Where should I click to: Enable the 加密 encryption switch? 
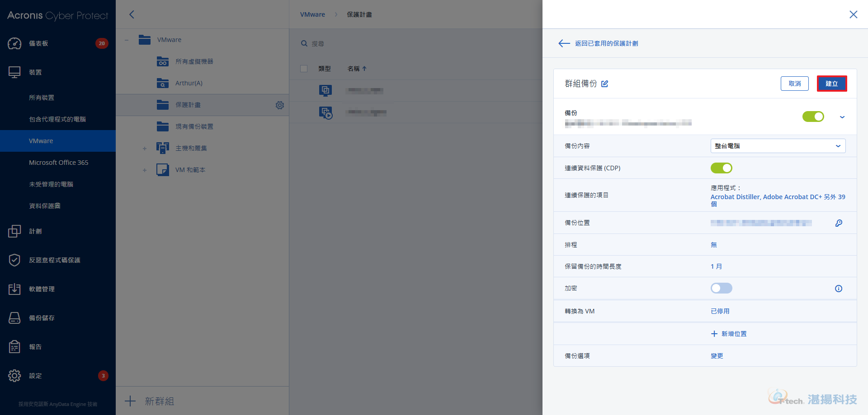pos(722,288)
